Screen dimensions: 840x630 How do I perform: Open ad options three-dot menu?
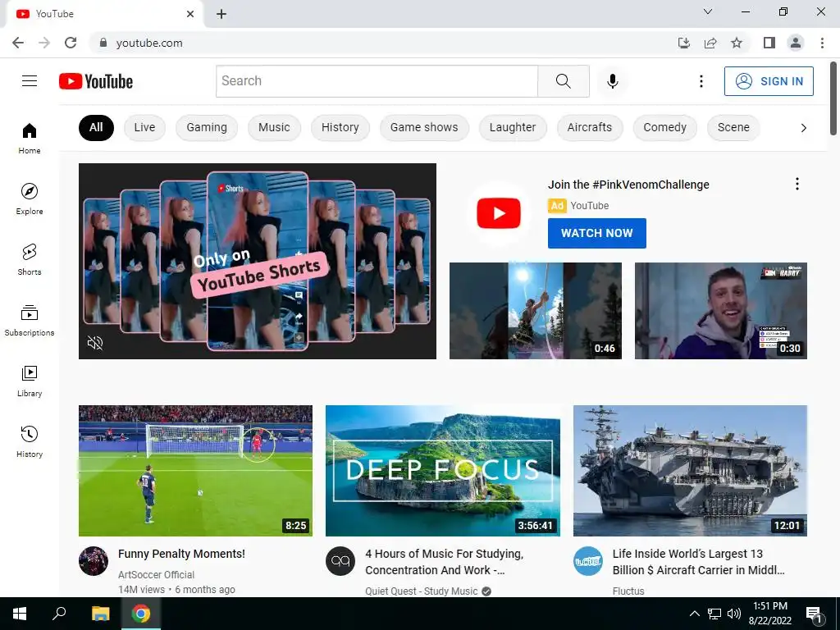797,184
